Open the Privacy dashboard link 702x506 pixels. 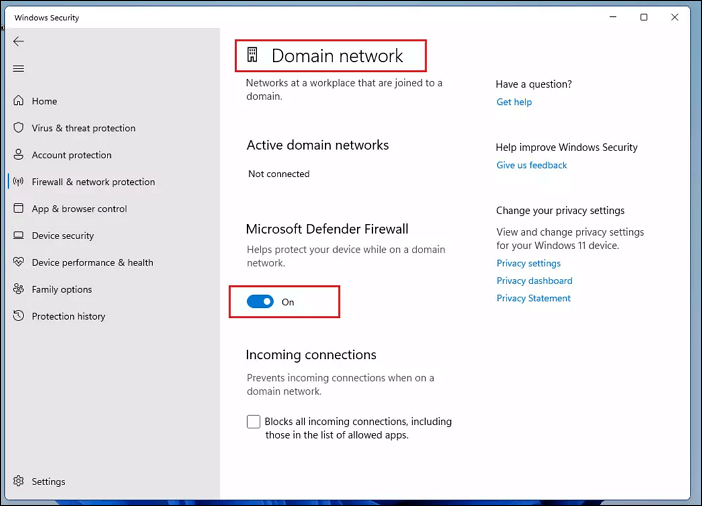pyautogui.click(x=534, y=280)
